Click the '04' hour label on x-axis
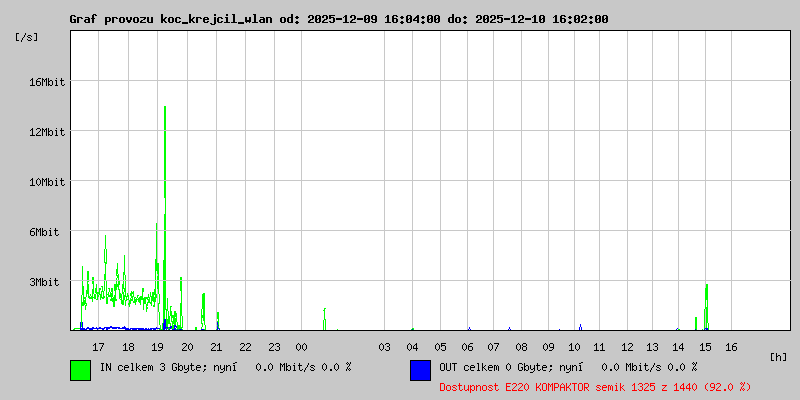 point(412,347)
